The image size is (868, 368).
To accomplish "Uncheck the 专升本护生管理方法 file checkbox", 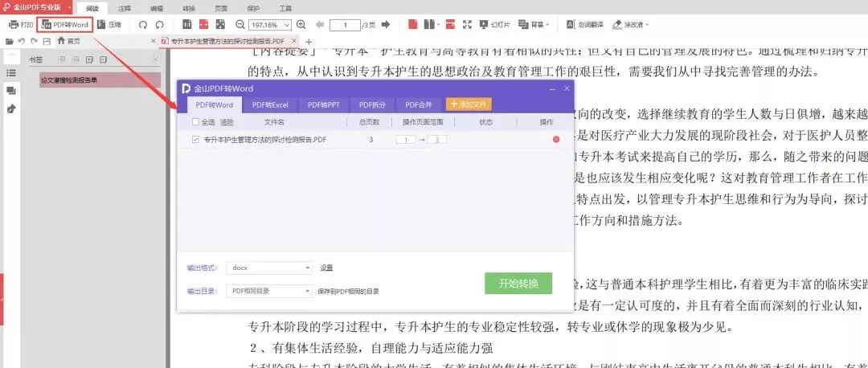I will pos(195,140).
